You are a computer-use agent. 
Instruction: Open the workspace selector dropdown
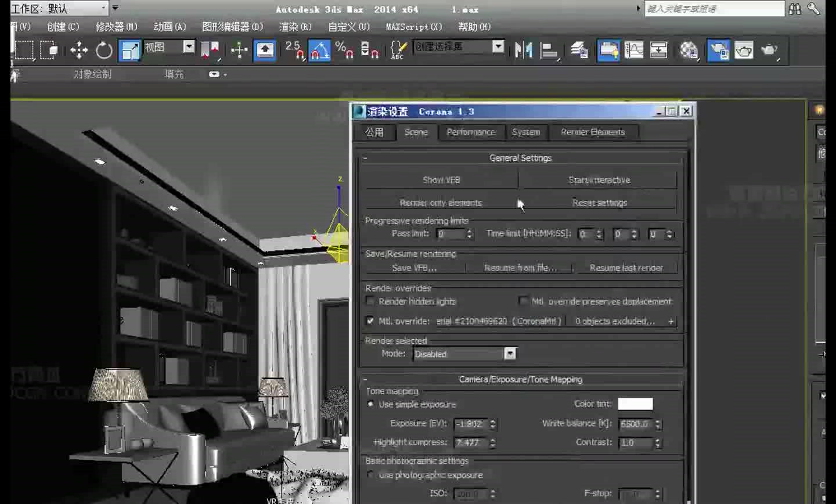[103, 8]
